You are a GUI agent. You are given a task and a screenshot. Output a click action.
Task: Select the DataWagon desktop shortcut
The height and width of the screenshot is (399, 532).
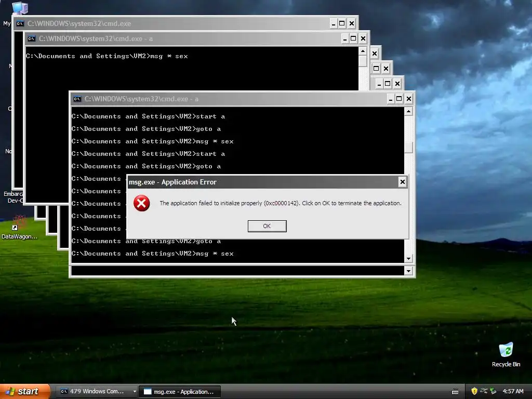coord(19,228)
